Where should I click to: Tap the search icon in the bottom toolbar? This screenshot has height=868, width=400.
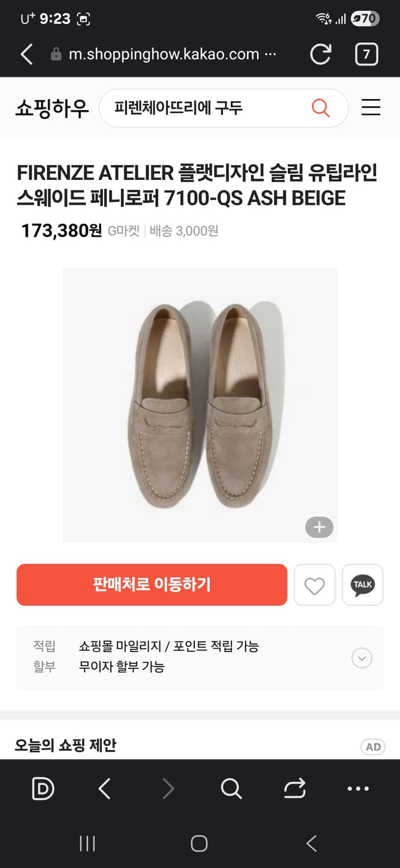(231, 788)
